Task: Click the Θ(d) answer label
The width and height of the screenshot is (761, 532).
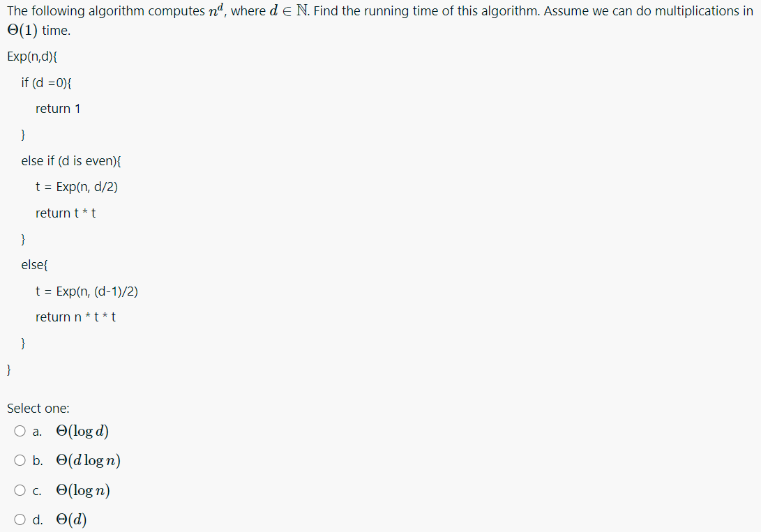Action: 73,519
